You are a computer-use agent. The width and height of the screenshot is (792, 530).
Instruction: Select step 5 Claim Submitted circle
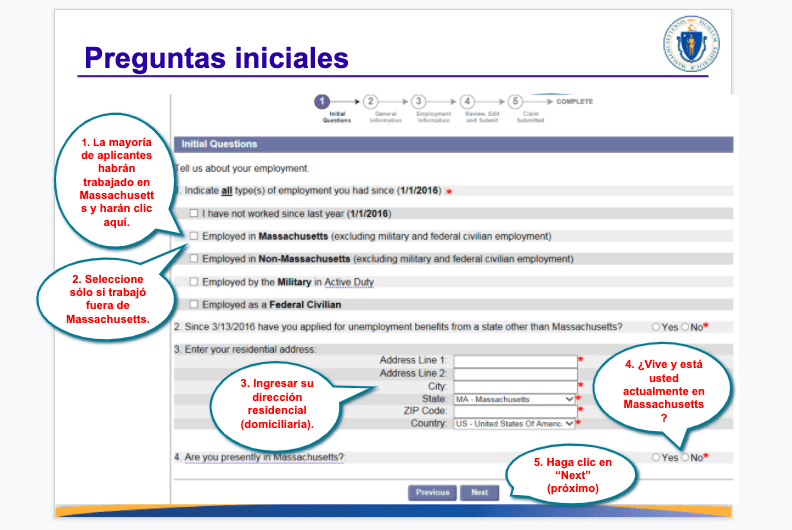pos(515,102)
